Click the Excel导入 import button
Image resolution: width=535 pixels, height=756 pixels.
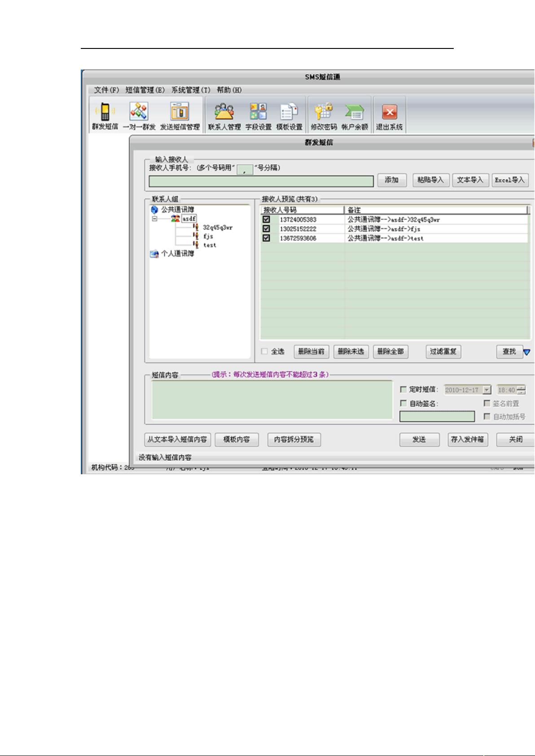(x=509, y=180)
